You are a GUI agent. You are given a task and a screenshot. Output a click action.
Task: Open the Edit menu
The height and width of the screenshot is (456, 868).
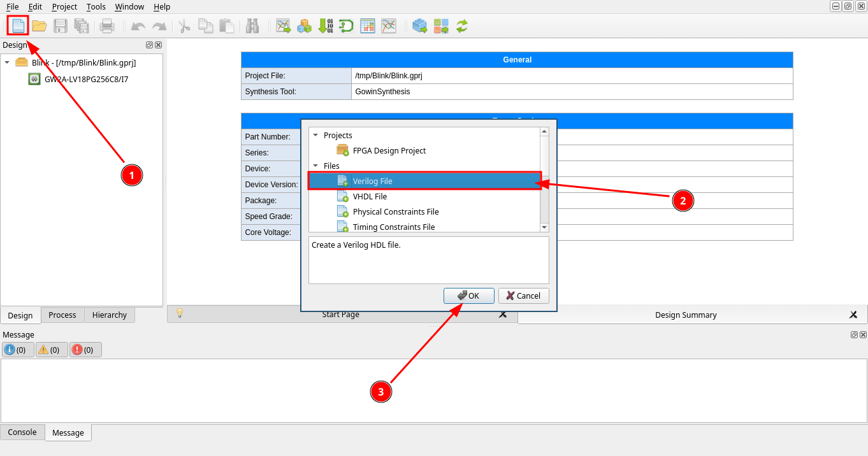[x=35, y=6]
